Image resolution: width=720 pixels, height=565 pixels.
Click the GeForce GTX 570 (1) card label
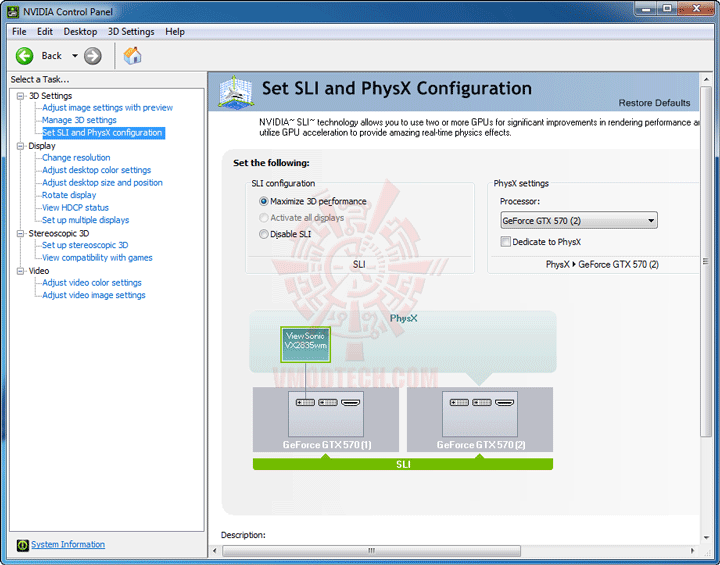coord(327,445)
